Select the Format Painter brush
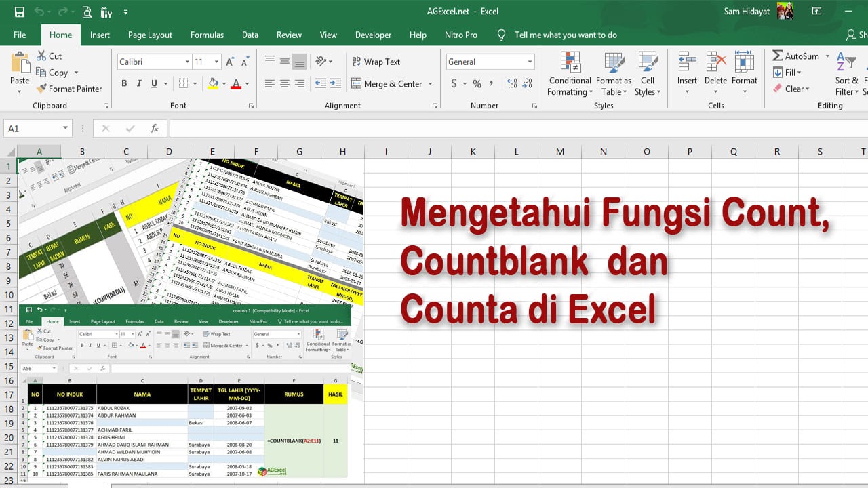The height and width of the screenshot is (488, 868). [x=41, y=89]
